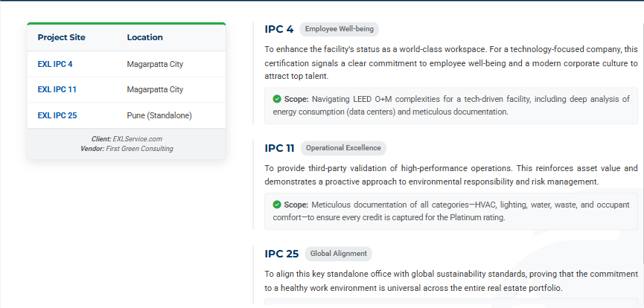Viewport: 644px width, 308px height.
Task: Click the Global Alignment tag
Action: [x=338, y=254]
